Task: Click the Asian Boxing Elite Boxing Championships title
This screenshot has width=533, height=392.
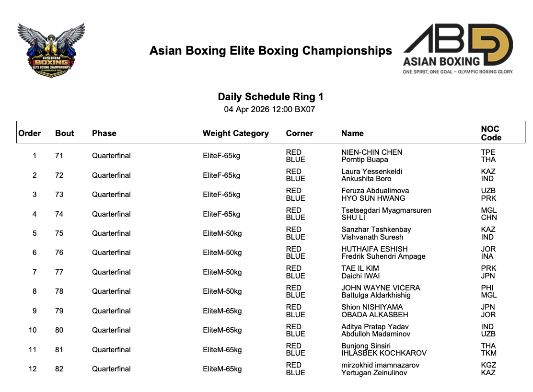Action: (x=270, y=51)
